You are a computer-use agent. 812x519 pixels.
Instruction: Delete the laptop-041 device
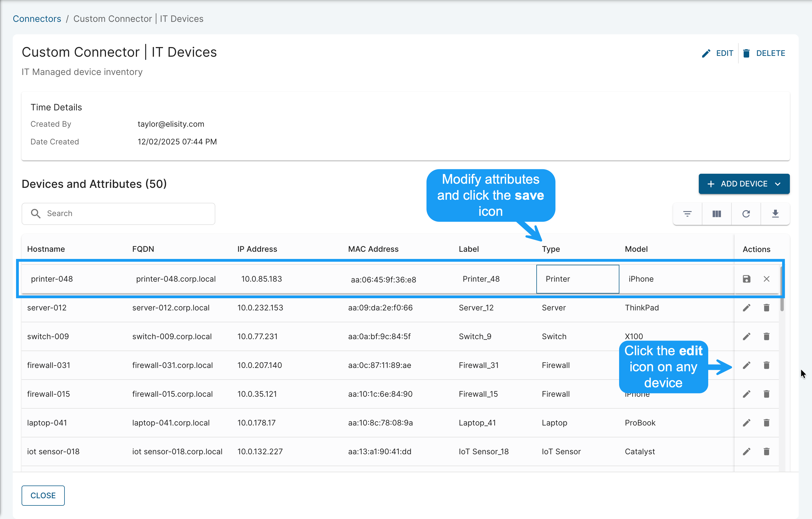(x=766, y=423)
